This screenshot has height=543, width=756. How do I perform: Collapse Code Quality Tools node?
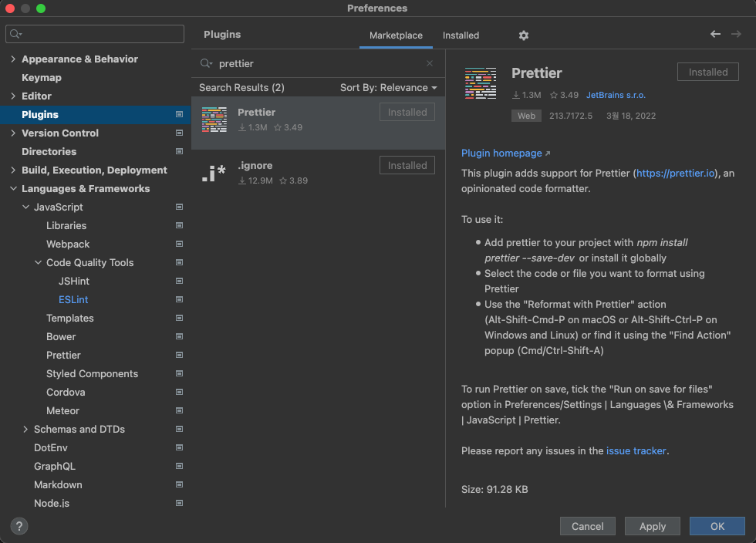click(x=38, y=262)
